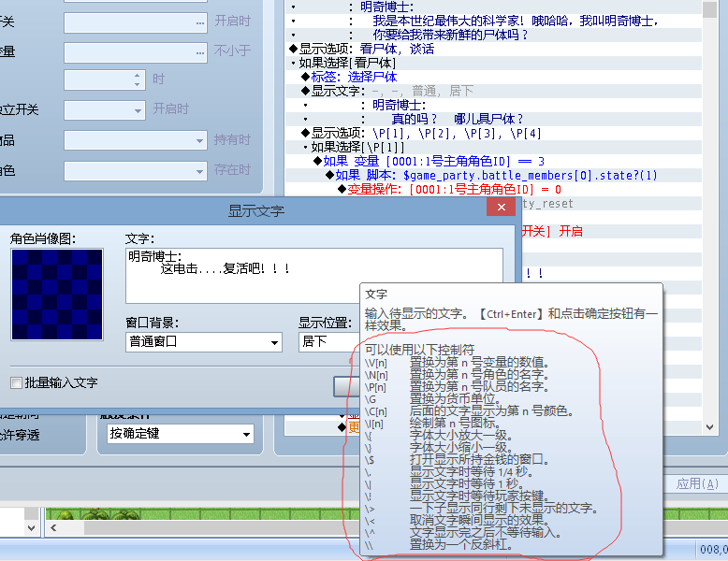Enable the 批量输入文字 checkbox
The image size is (728, 561).
[16, 382]
